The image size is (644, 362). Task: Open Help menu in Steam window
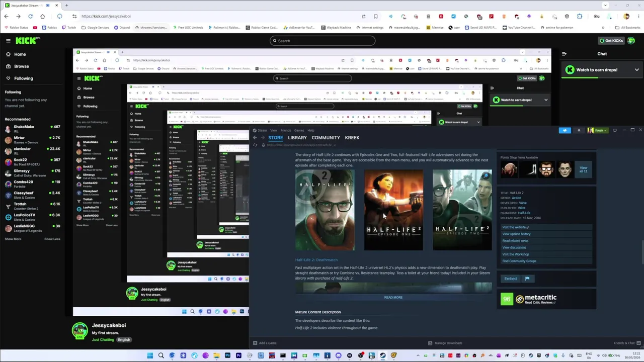pos(310,130)
